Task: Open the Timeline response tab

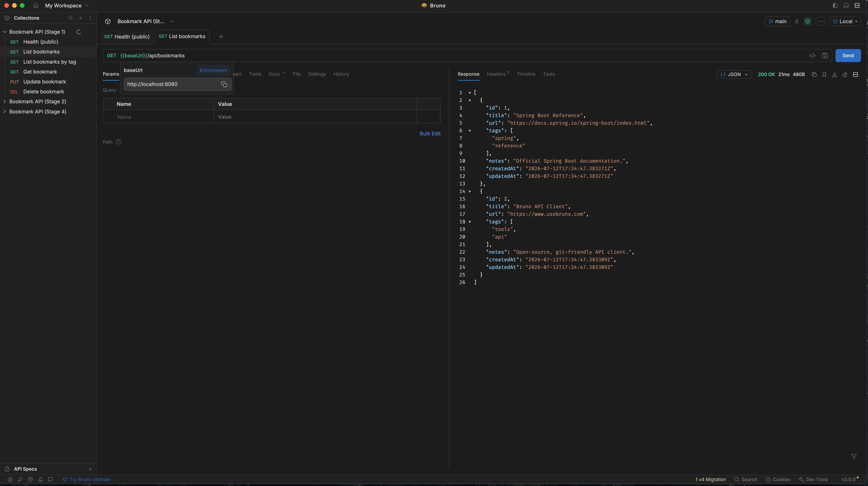Action: click(x=526, y=74)
